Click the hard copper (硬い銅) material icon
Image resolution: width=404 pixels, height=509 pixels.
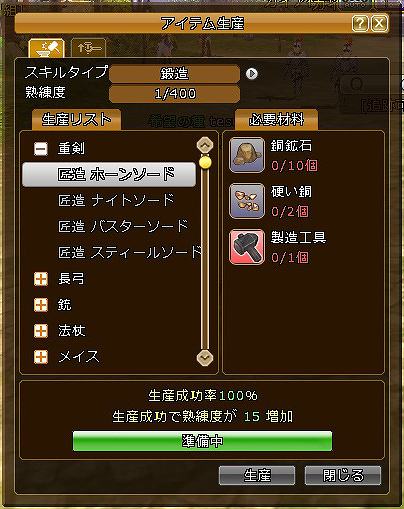[x=247, y=201]
